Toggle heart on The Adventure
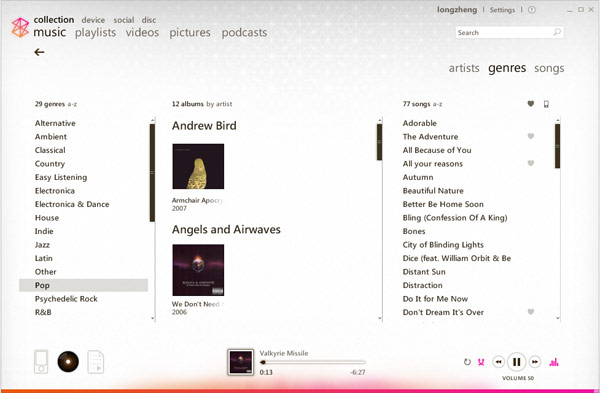Viewport: 600px width, 393px height. (530, 136)
